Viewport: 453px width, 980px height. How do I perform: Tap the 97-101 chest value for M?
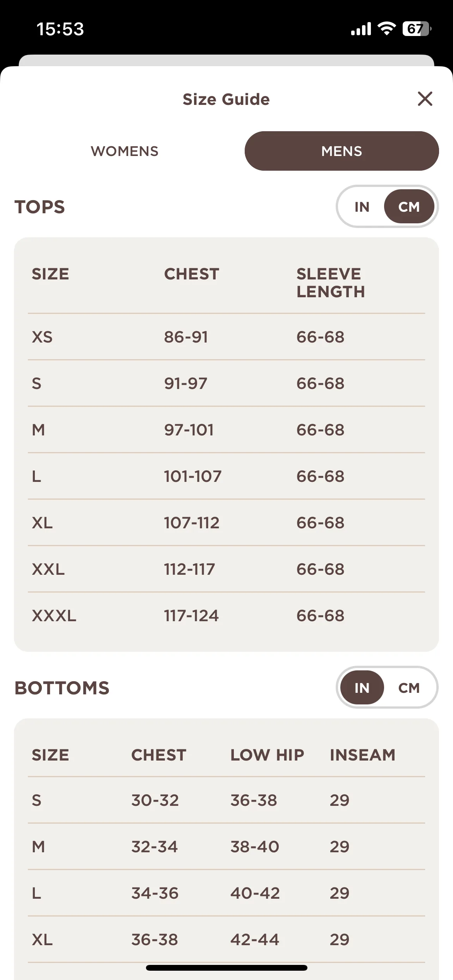(x=189, y=430)
